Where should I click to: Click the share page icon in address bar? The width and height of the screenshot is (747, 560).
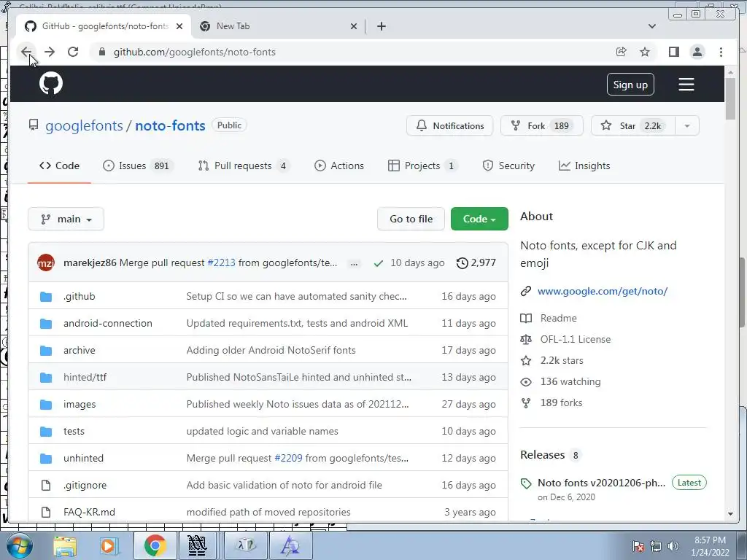pos(622,52)
